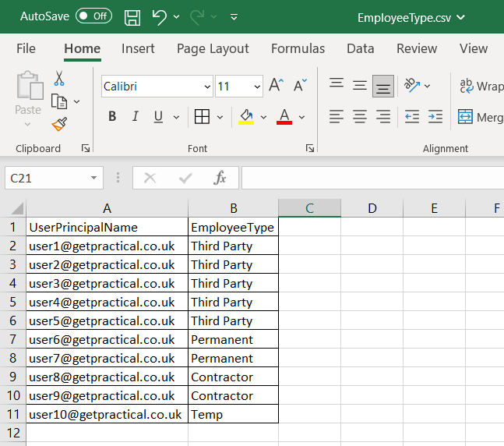Expand the Font Color palette arrow
The image size is (504, 446).
301,117
